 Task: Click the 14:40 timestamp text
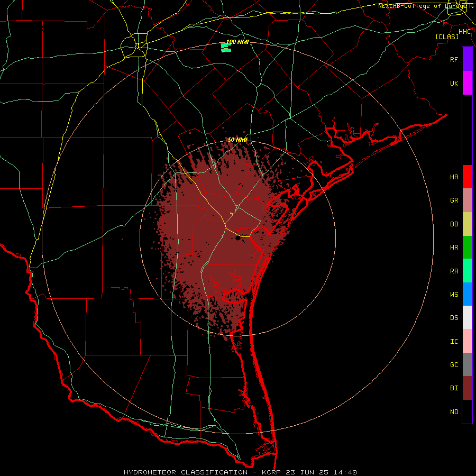pos(345,472)
